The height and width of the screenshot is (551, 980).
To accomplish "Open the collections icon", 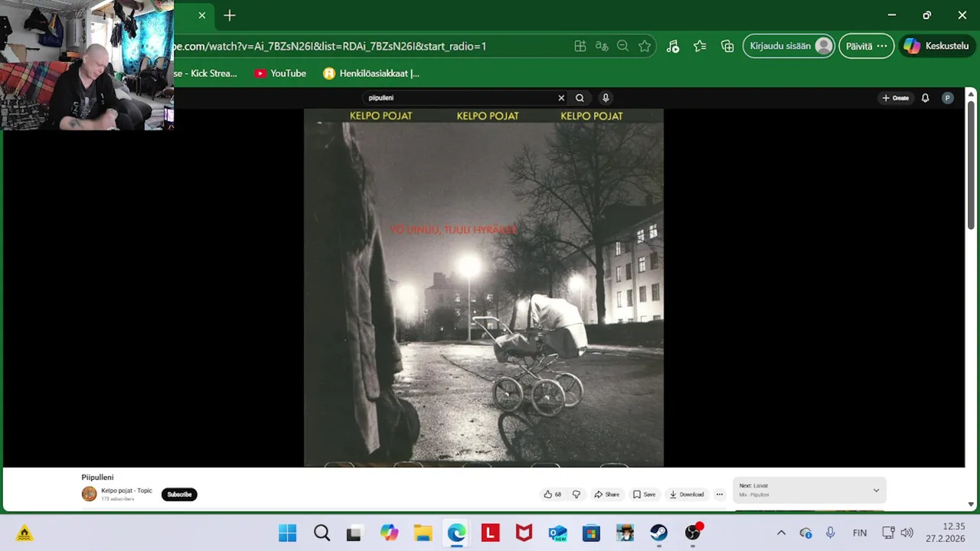I will [727, 46].
